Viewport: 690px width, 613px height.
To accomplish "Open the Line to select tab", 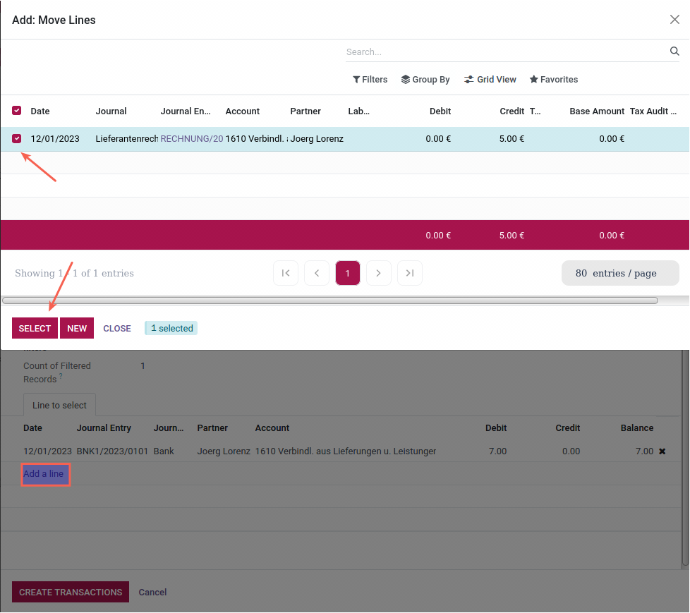I will (x=60, y=405).
